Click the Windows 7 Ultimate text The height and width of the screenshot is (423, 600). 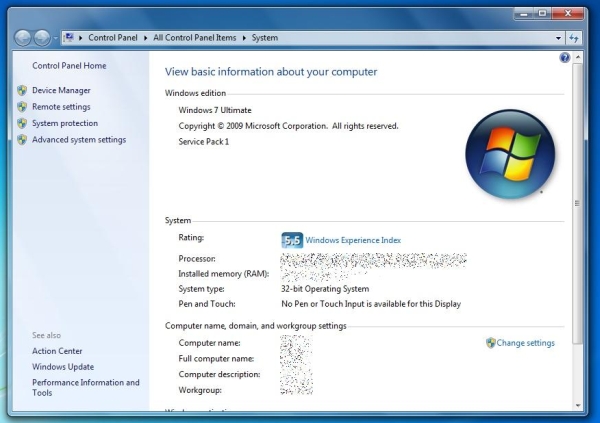coord(215,110)
